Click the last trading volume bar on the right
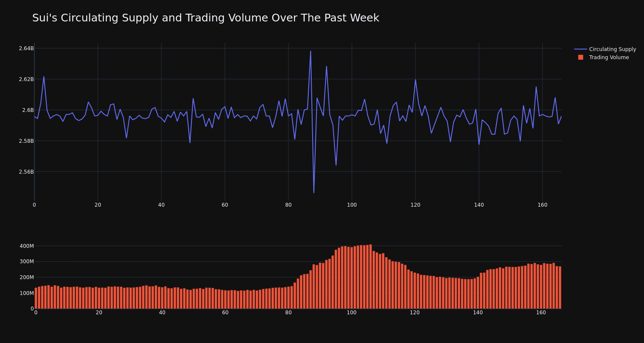This screenshot has width=644, height=343. pos(560,288)
